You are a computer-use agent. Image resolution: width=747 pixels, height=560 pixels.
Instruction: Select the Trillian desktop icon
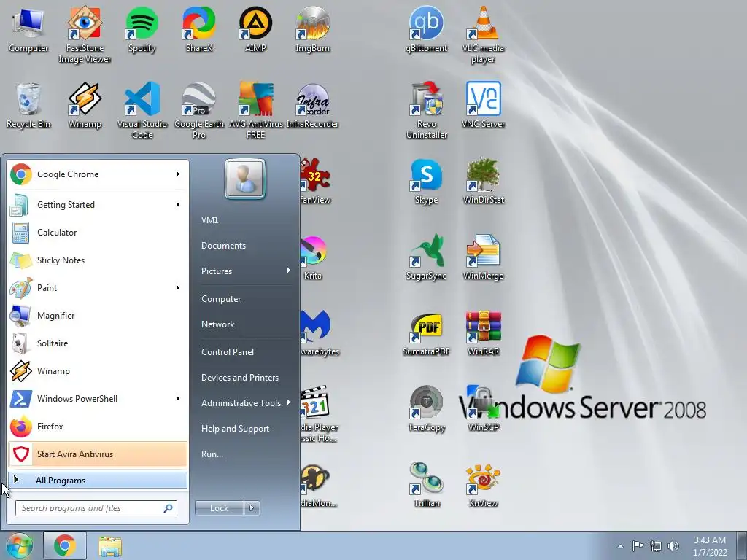coord(426,485)
